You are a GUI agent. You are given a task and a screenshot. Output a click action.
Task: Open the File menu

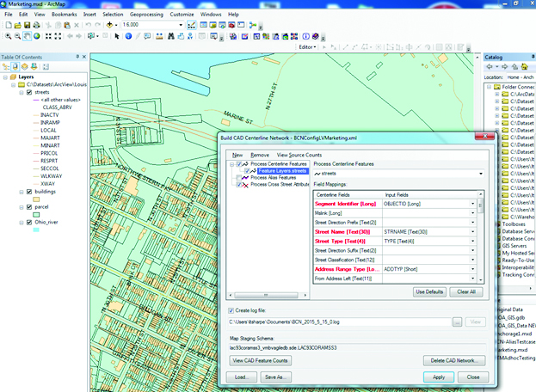click(9, 15)
